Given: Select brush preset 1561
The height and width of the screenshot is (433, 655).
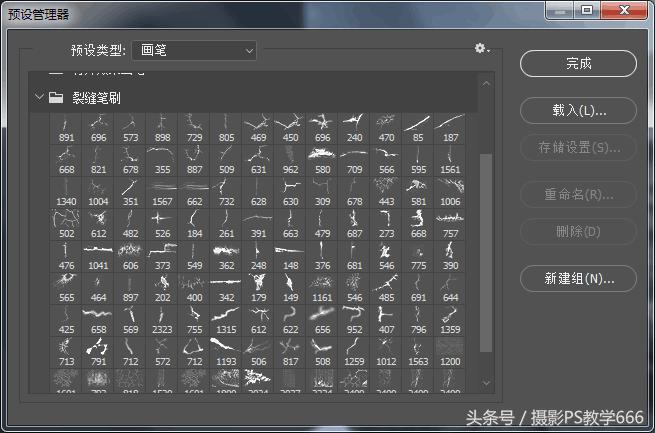Looking at the screenshot, I should point(450,161).
